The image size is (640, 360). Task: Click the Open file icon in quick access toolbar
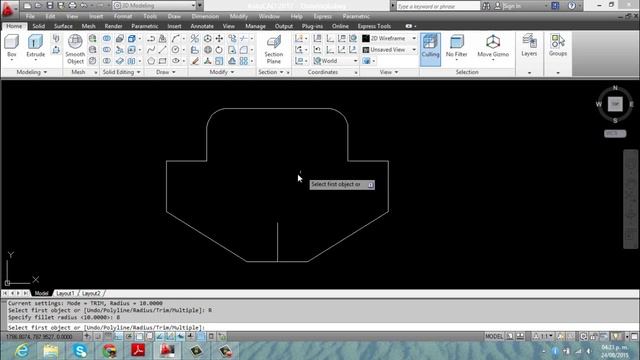(38, 6)
